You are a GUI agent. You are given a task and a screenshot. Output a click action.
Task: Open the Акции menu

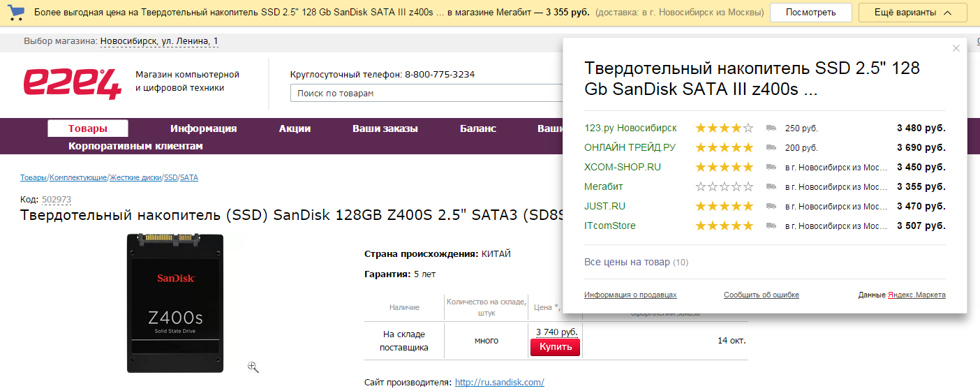295,128
